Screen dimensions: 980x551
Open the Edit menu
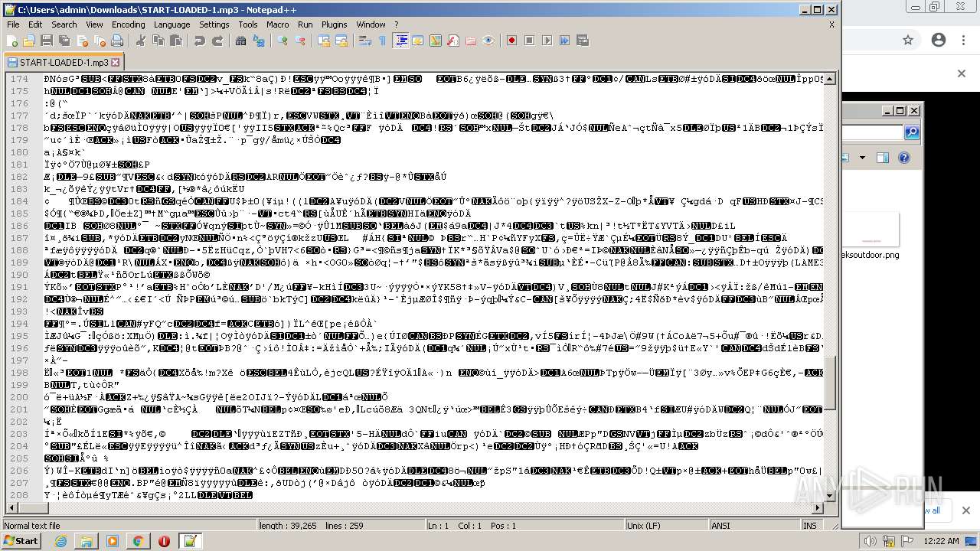tap(35, 24)
